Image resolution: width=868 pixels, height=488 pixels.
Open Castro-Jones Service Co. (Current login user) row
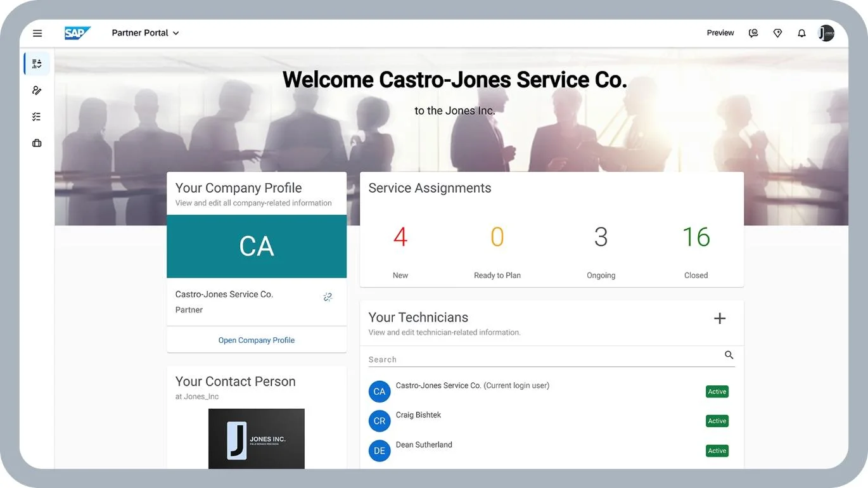pyautogui.click(x=550, y=391)
